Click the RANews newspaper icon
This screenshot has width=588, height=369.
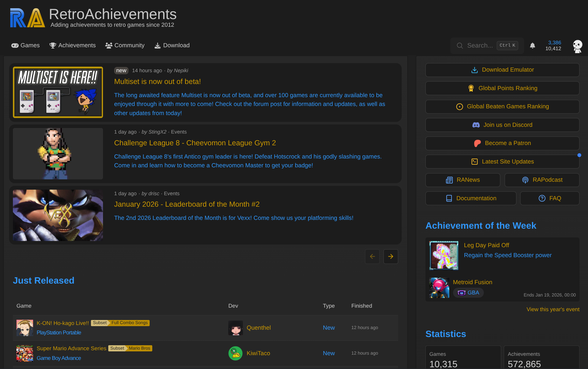click(x=449, y=180)
